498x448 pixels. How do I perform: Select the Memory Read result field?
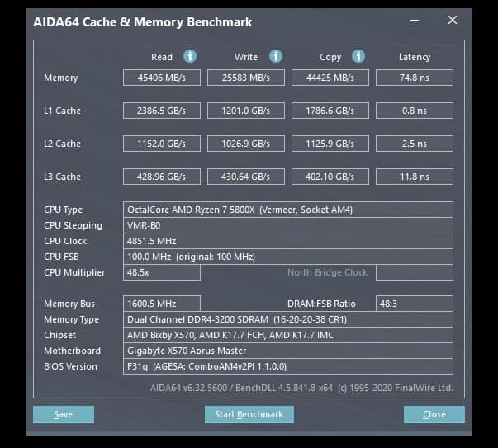(x=162, y=78)
